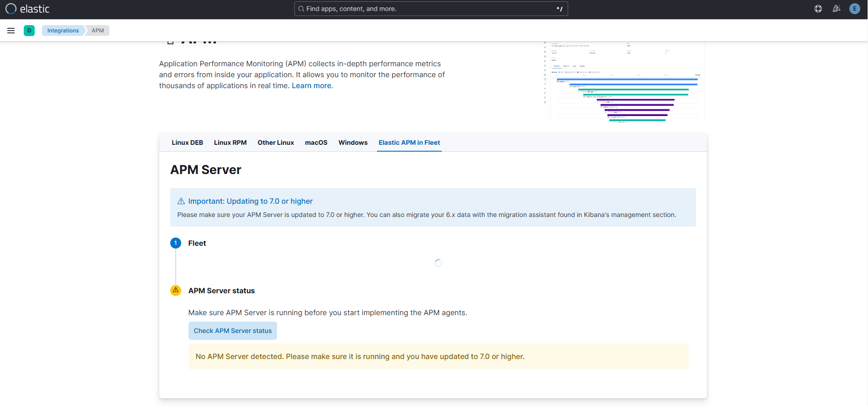Open the help menu icon
This screenshot has width=868, height=407.
(818, 9)
